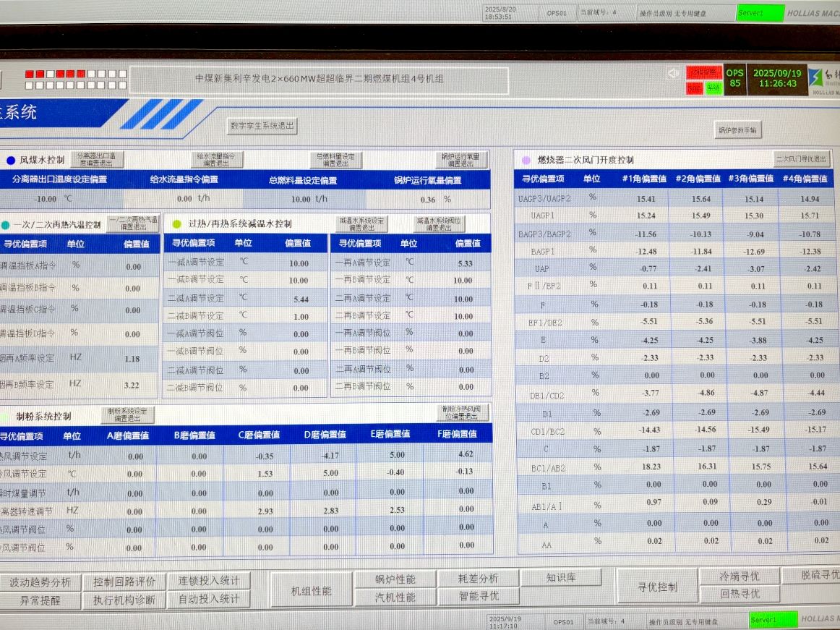Screen dimensions: 840x630
Task: Click the green dot beside 过热/再热系统减温水控制
Action: click(x=176, y=224)
